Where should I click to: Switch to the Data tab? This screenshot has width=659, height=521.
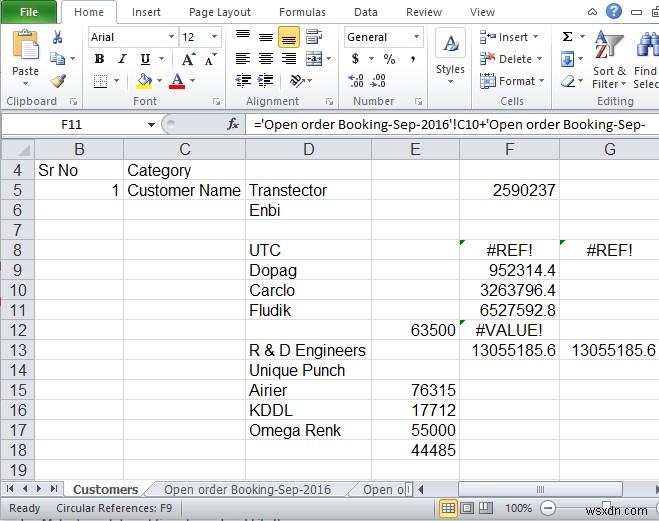click(x=366, y=12)
